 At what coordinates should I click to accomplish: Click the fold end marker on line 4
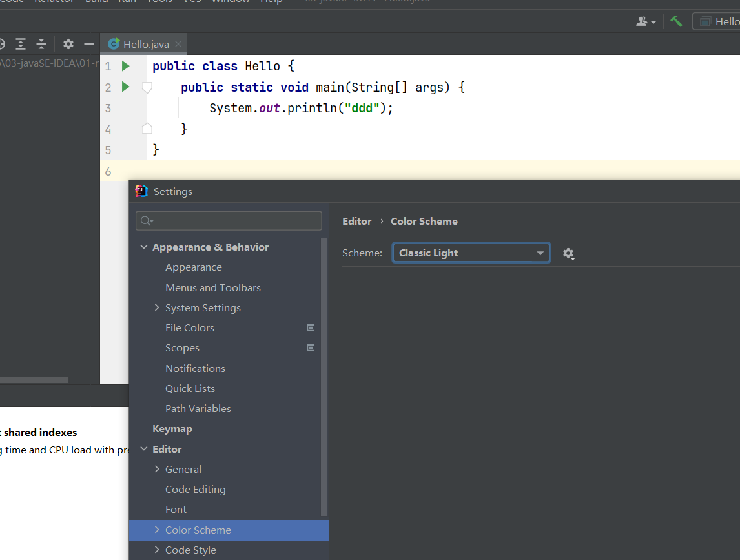pyautogui.click(x=147, y=129)
